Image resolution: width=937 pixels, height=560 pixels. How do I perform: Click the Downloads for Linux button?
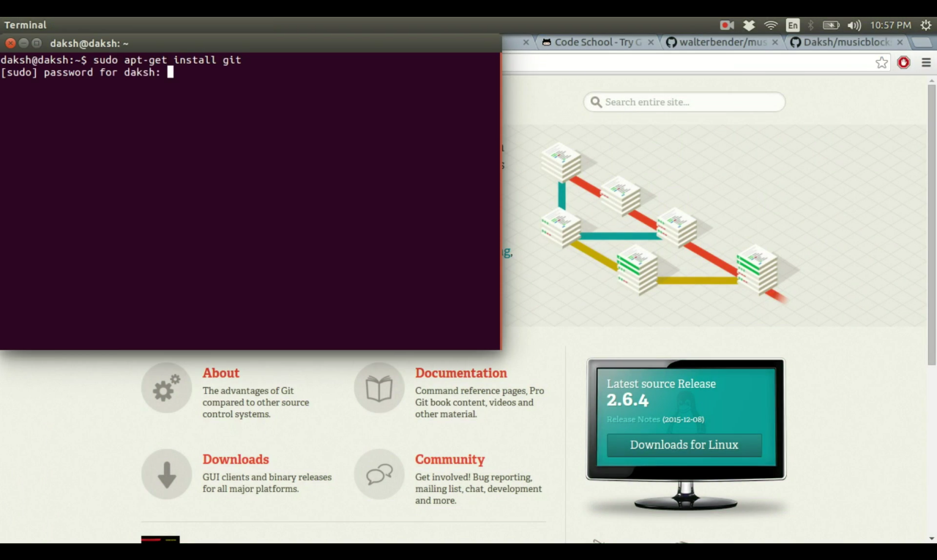tap(684, 445)
